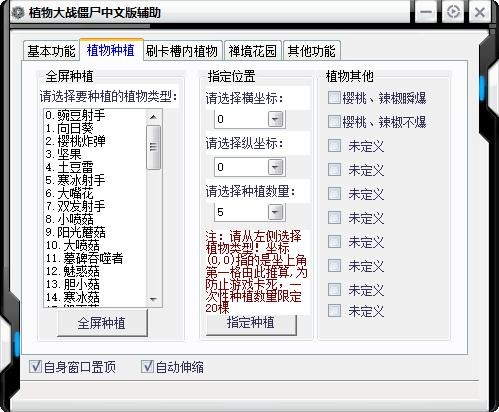
Task: Enable 樱桃、辣椒不爆 checkbox
Action: click(334, 122)
